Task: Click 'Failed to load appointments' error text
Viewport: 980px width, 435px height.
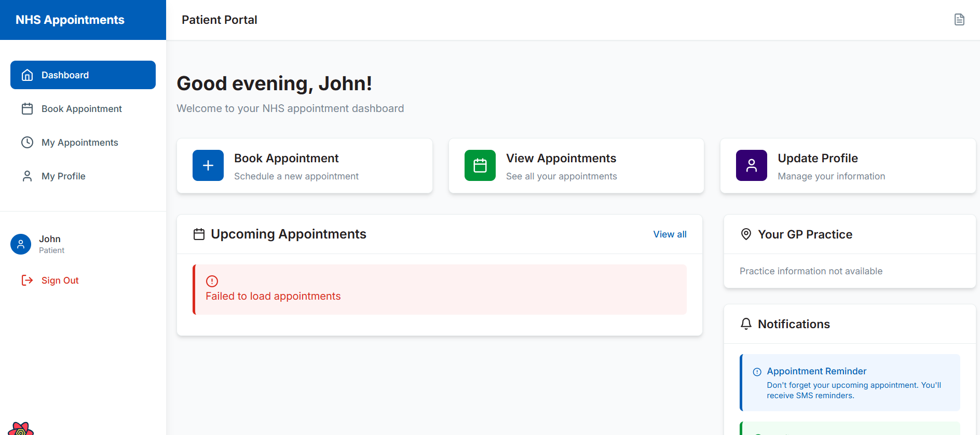Action: point(273,296)
